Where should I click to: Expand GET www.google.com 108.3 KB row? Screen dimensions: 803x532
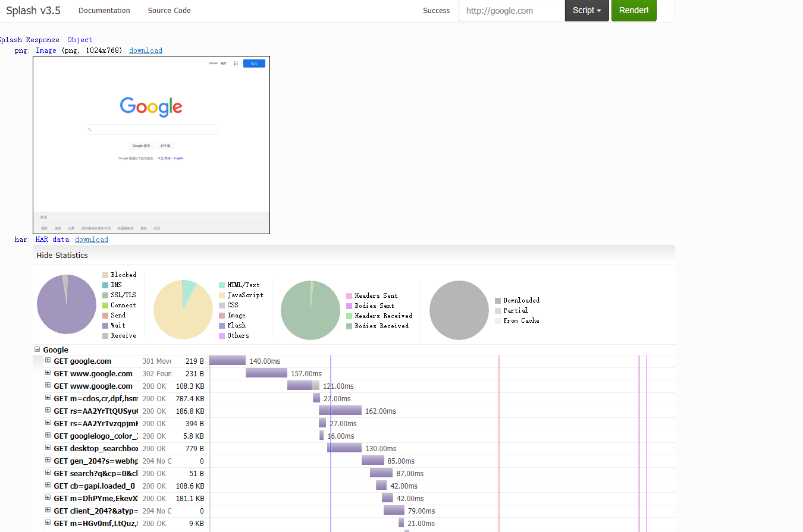tap(48, 386)
